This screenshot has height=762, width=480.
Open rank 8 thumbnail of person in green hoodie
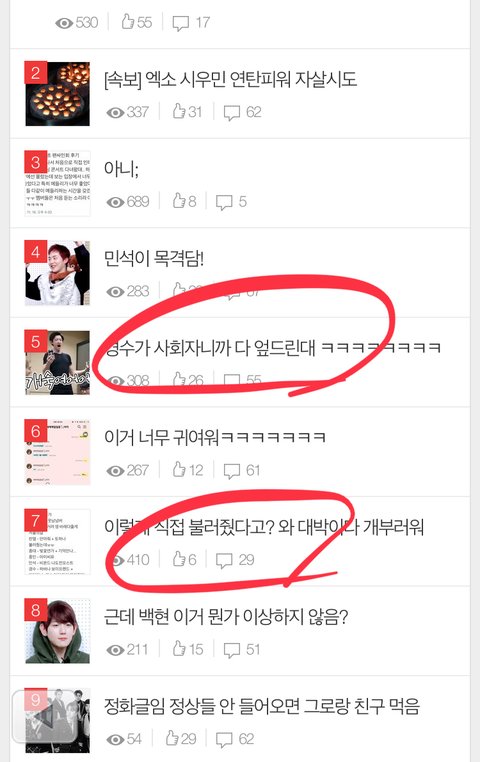pos(57,631)
